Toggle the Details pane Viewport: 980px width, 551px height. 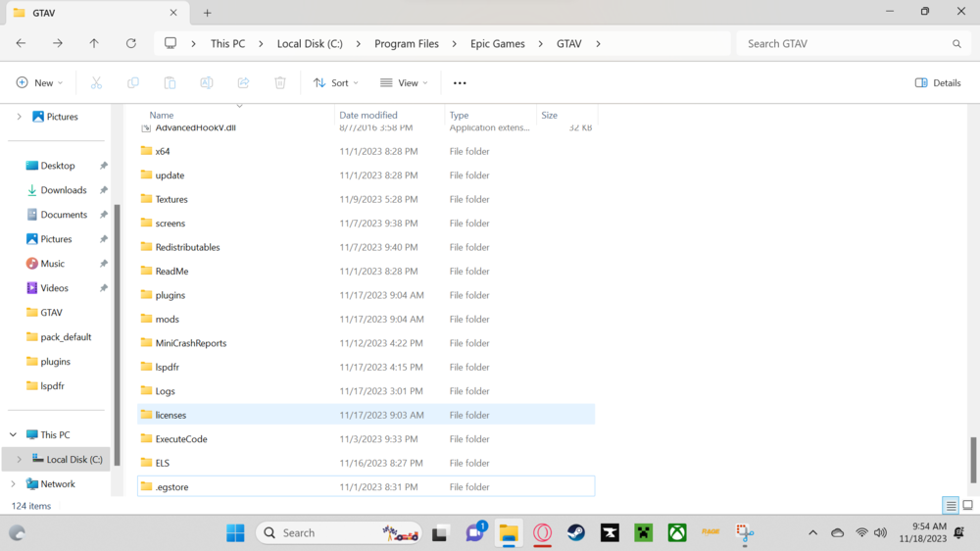pyautogui.click(x=938, y=82)
